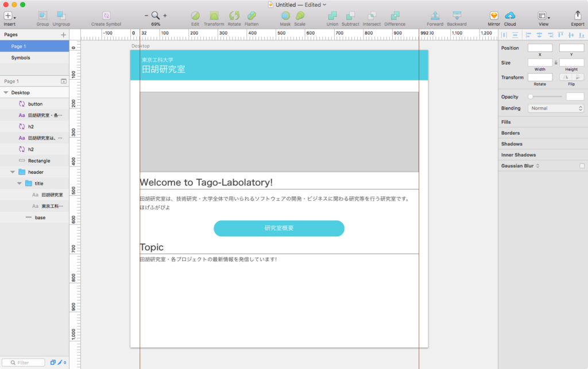The width and height of the screenshot is (588, 369).
Task: Open the Blending mode dropdown
Action: click(556, 108)
